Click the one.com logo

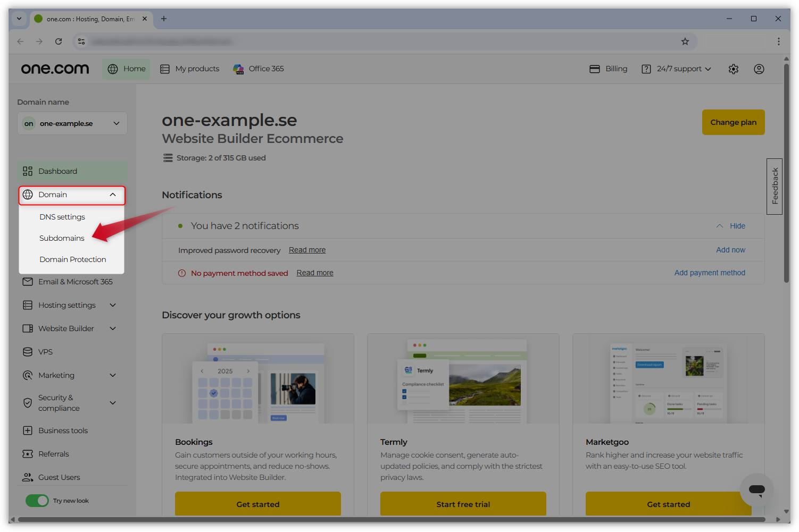(55, 69)
